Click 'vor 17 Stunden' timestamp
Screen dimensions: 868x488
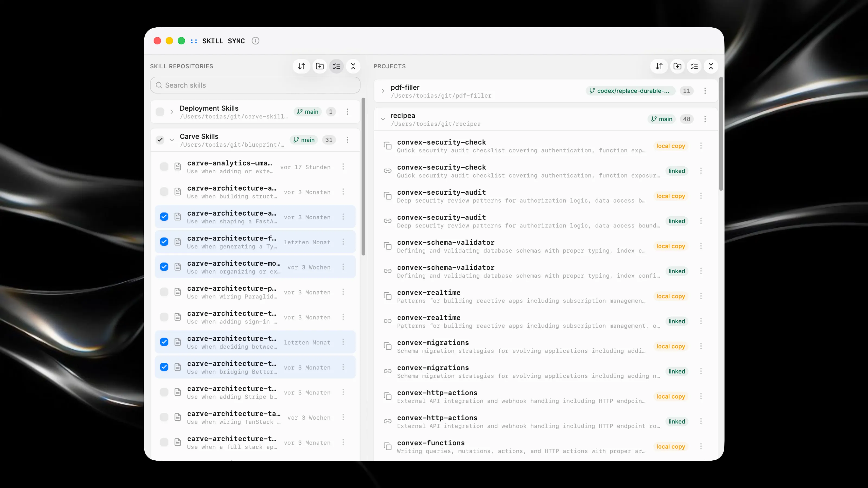click(305, 167)
